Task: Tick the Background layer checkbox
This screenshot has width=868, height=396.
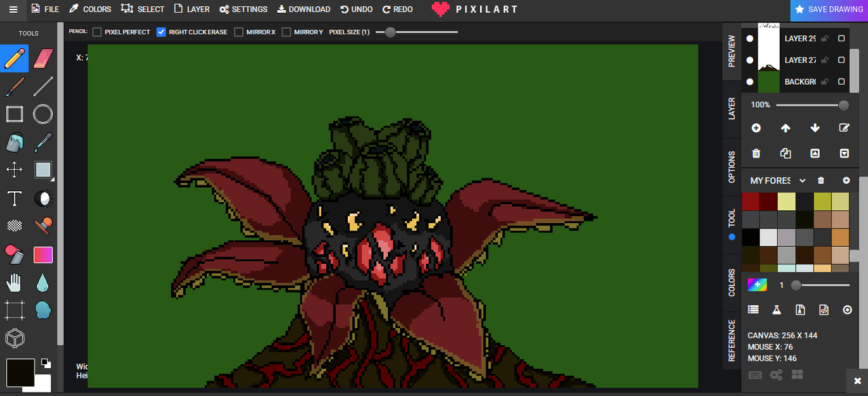Action: (x=842, y=82)
